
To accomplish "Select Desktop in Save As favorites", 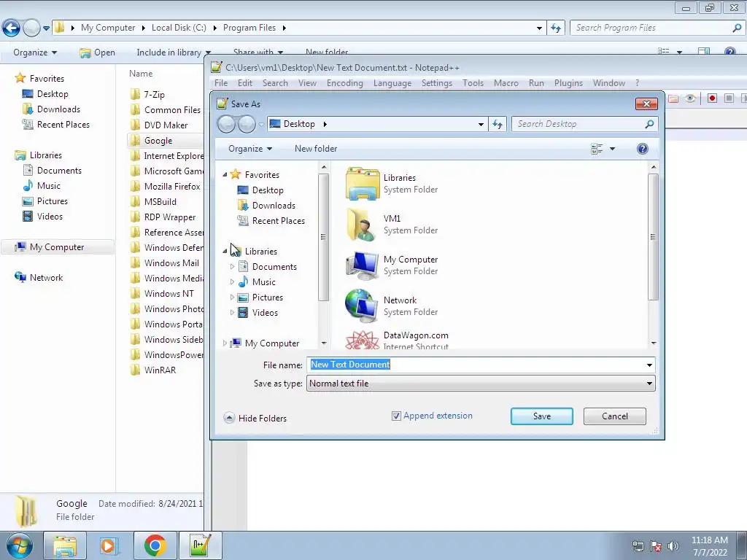I will [x=260, y=190].
